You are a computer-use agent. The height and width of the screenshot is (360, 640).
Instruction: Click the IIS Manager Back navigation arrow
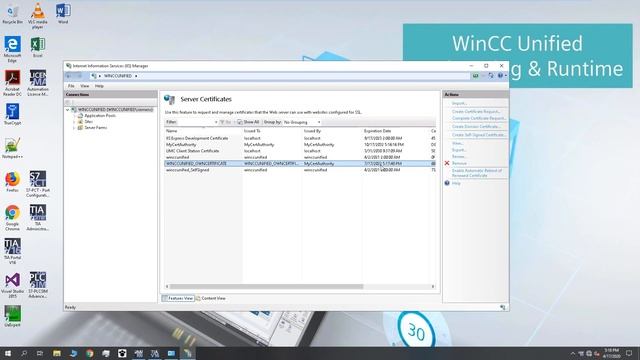coord(69,76)
